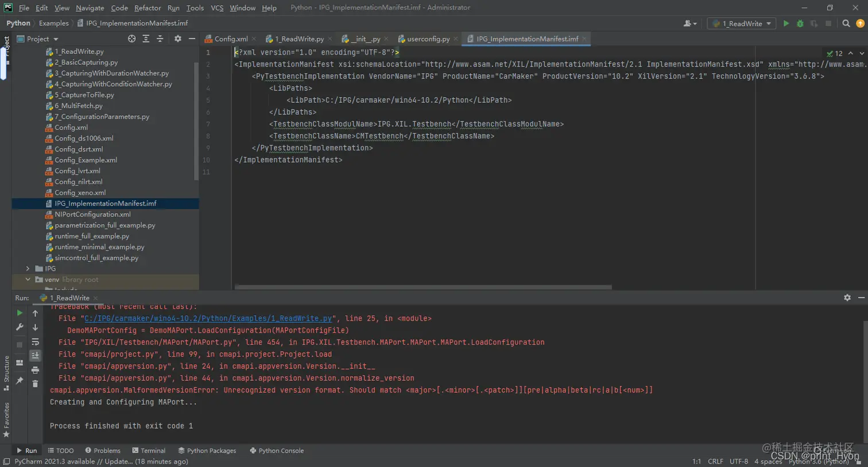868x467 pixels.
Task: Switch to the userconfig.py editor tab
Action: (428, 39)
